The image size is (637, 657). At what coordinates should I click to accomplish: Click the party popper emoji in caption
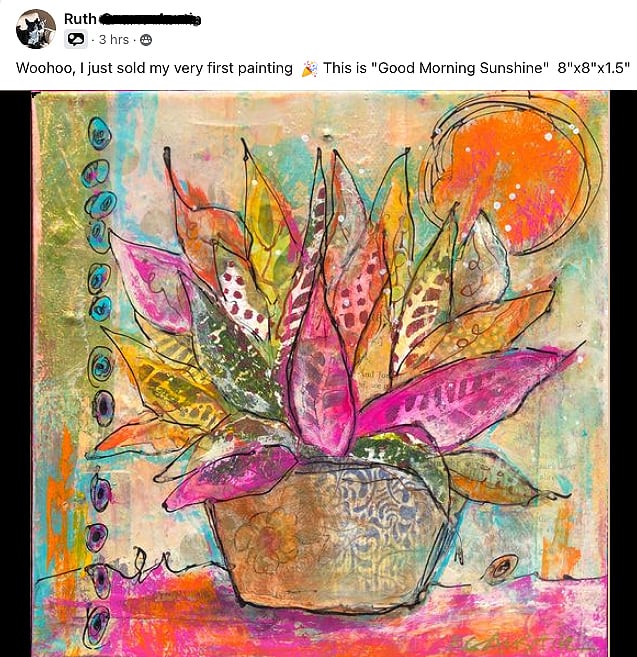pyautogui.click(x=309, y=69)
